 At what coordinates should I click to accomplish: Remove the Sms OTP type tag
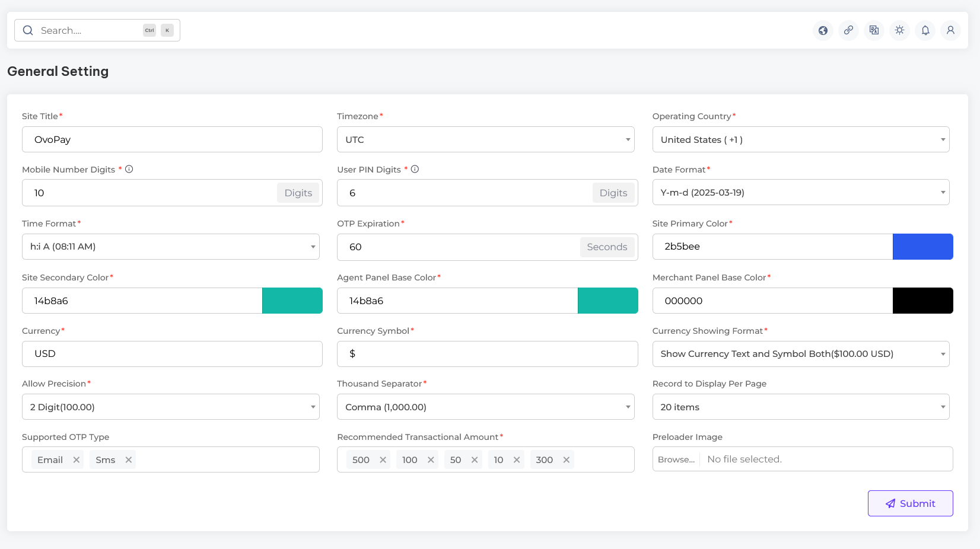(x=128, y=460)
